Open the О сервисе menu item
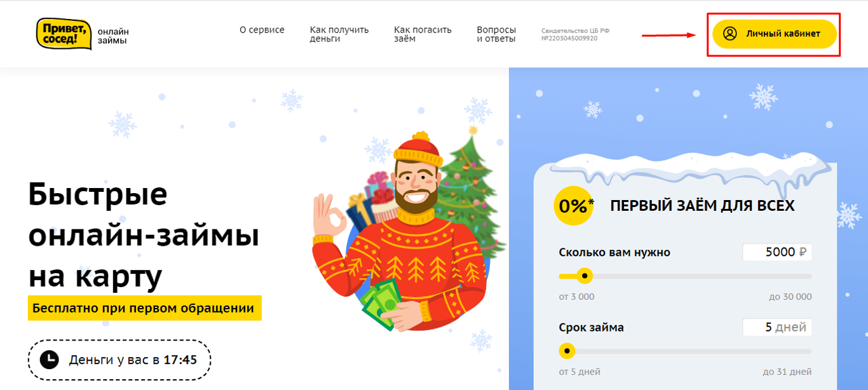The image size is (868, 390). [262, 30]
